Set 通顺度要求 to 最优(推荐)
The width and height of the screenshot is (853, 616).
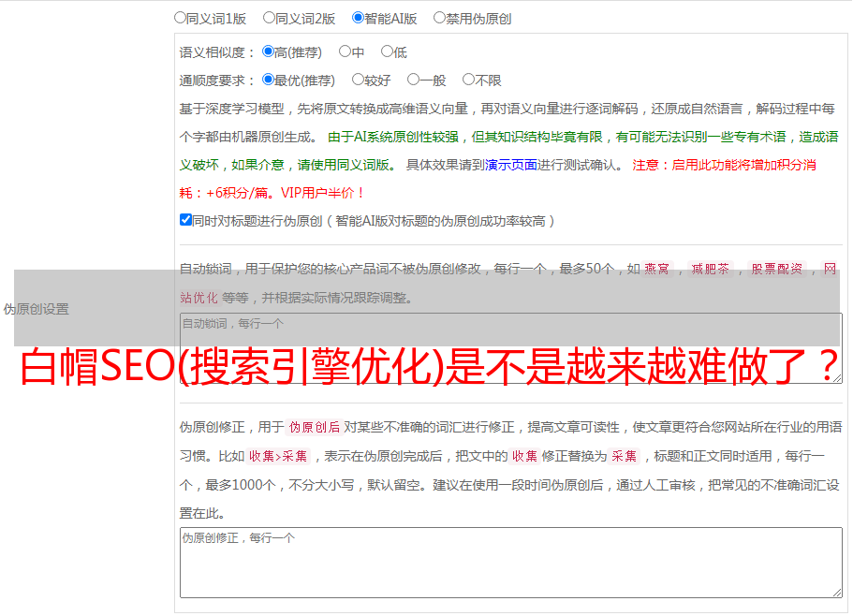[x=268, y=80]
